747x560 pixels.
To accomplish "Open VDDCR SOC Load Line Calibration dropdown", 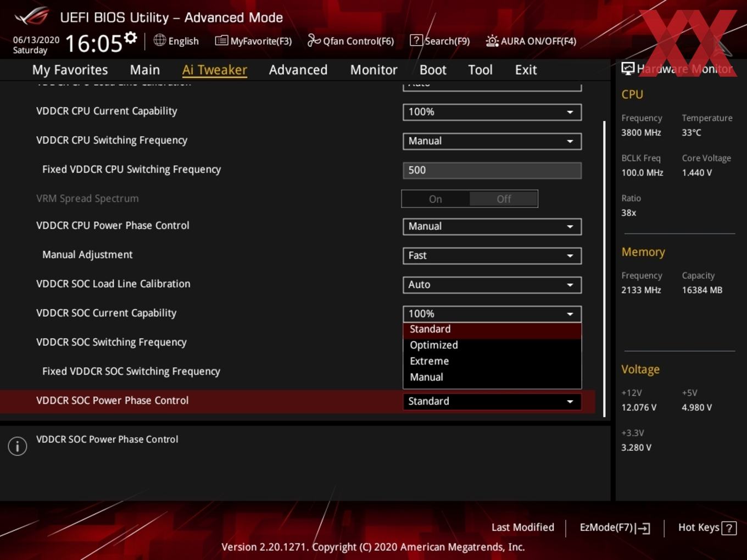I will (492, 284).
